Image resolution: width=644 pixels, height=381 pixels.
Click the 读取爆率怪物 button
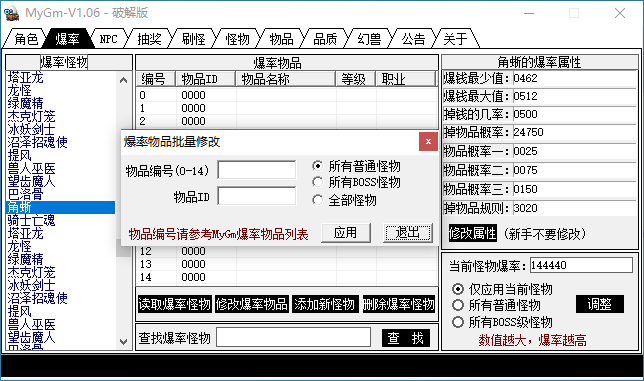point(175,304)
